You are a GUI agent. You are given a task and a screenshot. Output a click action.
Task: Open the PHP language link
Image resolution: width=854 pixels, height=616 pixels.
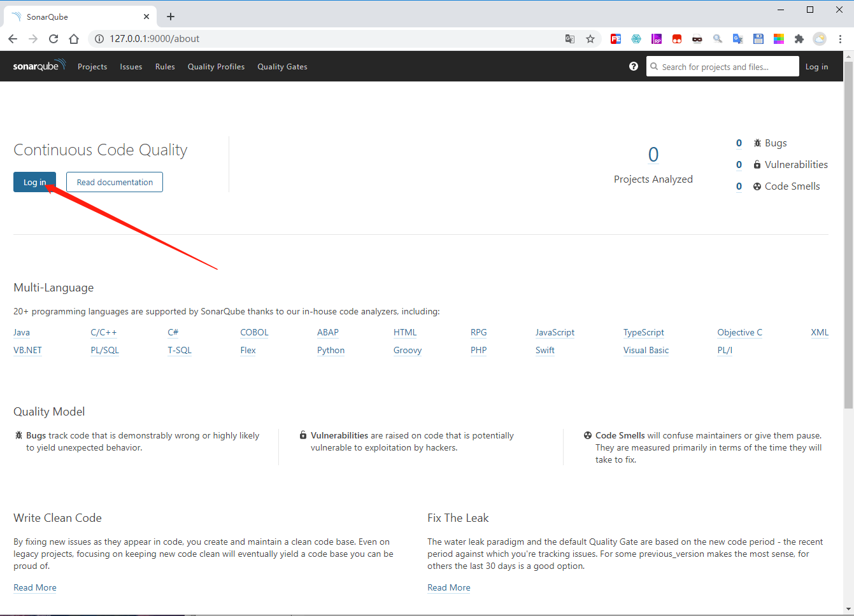pyautogui.click(x=479, y=350)
